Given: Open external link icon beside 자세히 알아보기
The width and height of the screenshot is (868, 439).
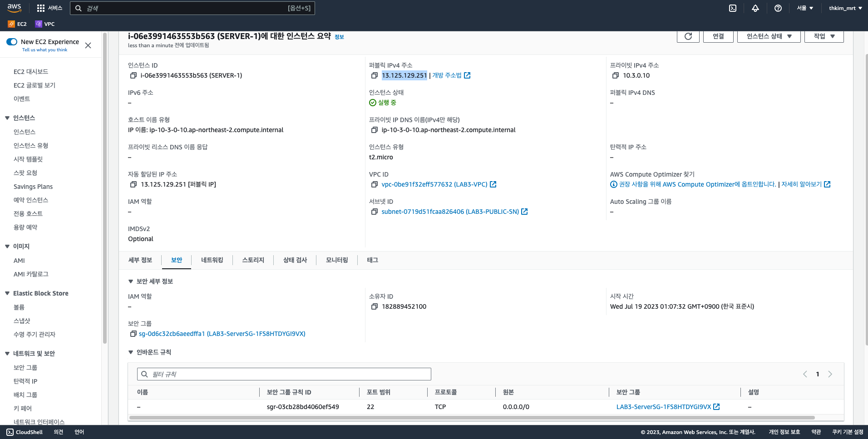Looking at the screenshot, I should (x=828, y=184).
